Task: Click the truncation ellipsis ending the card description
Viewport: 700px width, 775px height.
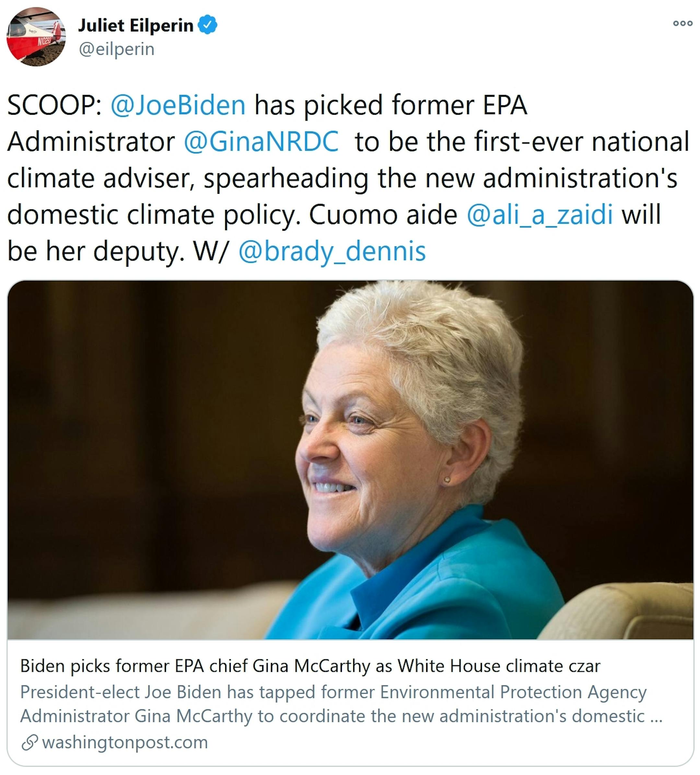Action: pyautogui.click(x=656, y=717)
